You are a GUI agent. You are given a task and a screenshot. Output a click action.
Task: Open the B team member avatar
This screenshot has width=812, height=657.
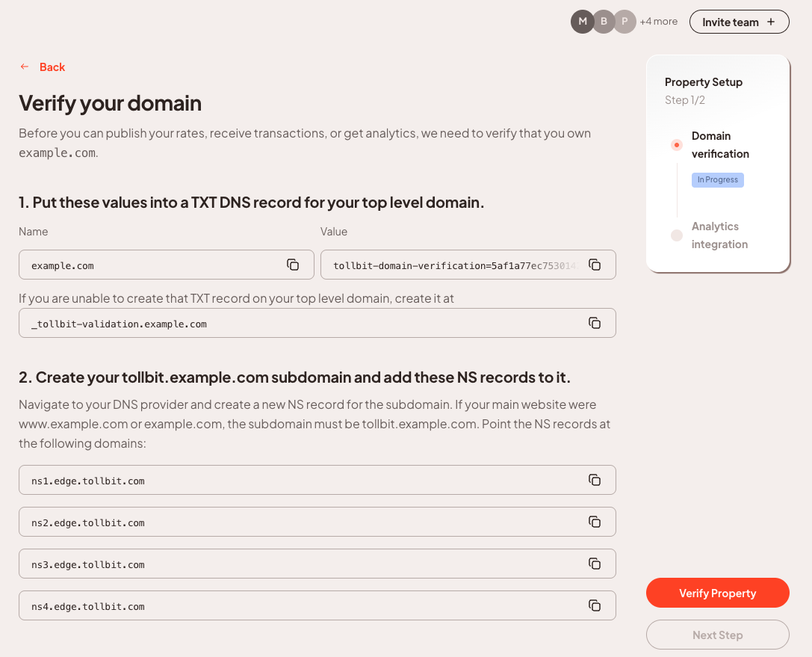click(604, 21)
